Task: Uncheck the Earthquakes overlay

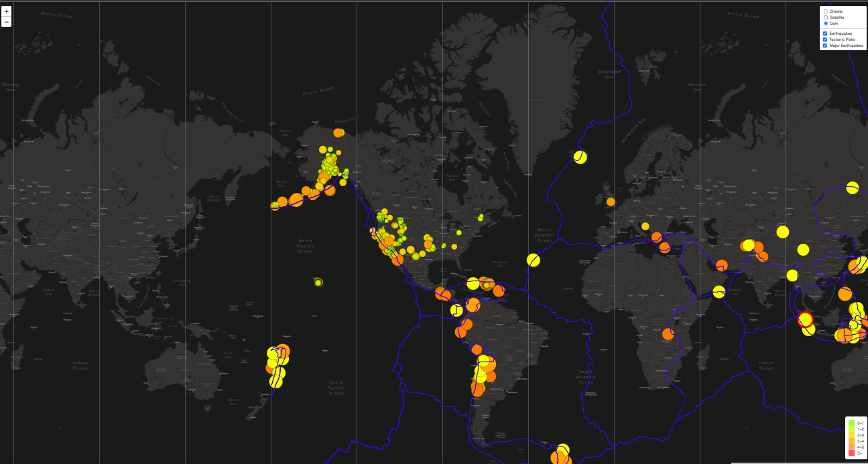Action: point(826,33)
